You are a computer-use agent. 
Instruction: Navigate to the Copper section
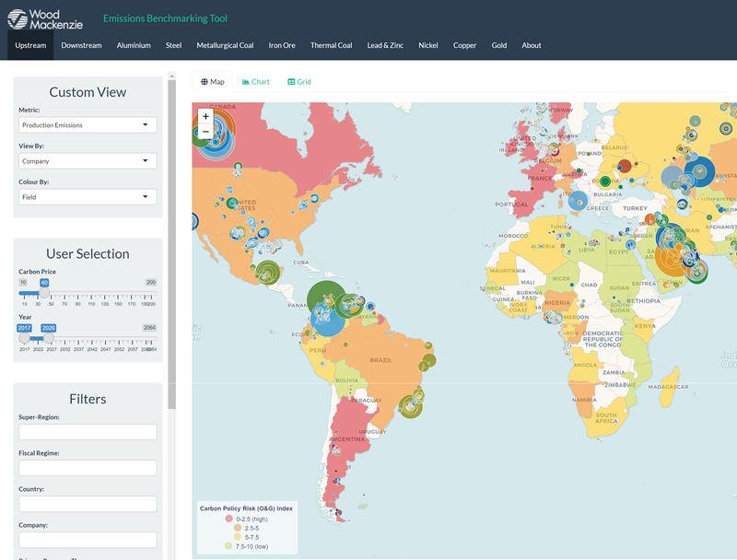pos(465,45)
